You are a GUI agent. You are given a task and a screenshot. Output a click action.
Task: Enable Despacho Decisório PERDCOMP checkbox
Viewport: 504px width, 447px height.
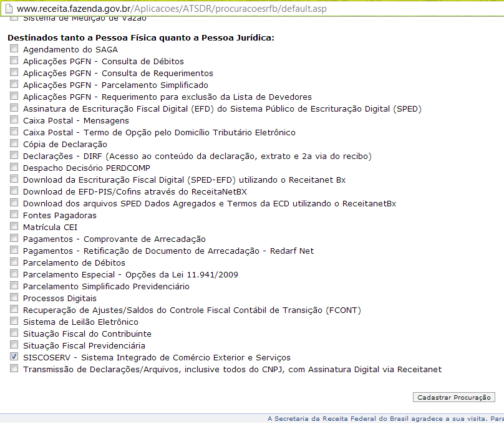[x=14, y=167]
